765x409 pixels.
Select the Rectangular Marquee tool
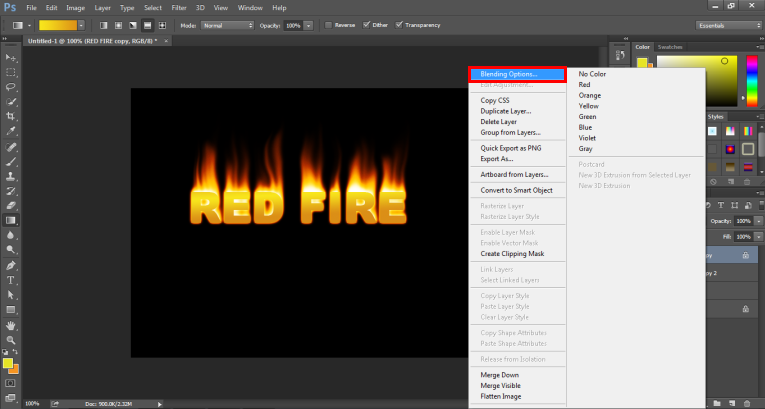(x=11, y=73)
